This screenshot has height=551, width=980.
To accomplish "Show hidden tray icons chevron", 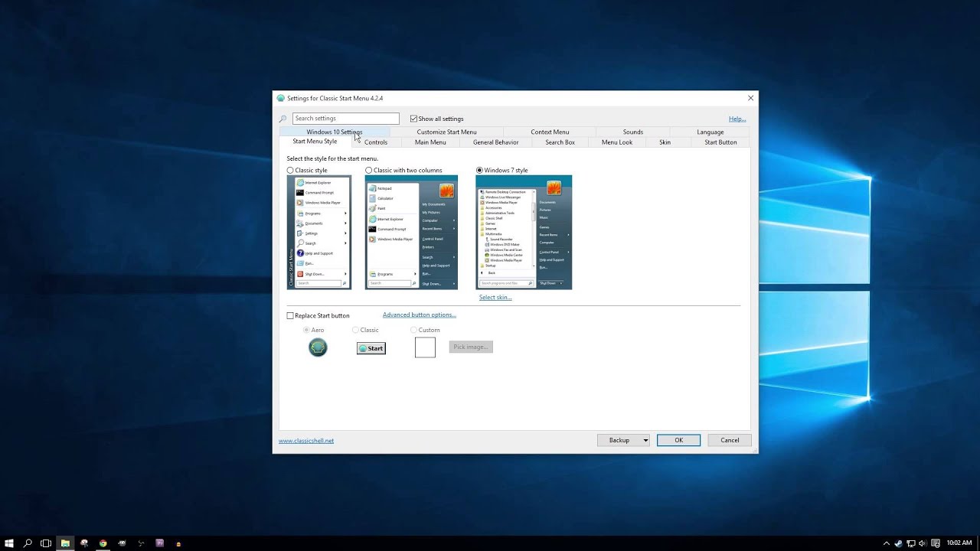I will click(887, 543).
